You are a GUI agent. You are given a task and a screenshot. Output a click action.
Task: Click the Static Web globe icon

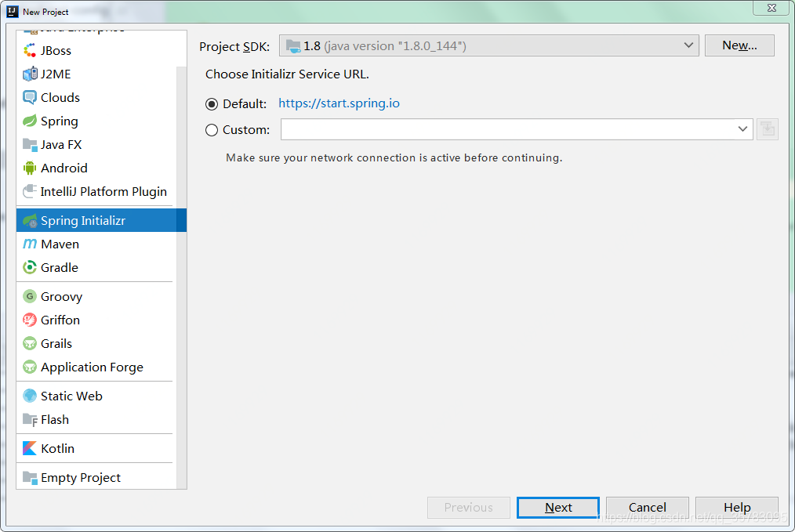pyautogui.click(x=30, y=396)
